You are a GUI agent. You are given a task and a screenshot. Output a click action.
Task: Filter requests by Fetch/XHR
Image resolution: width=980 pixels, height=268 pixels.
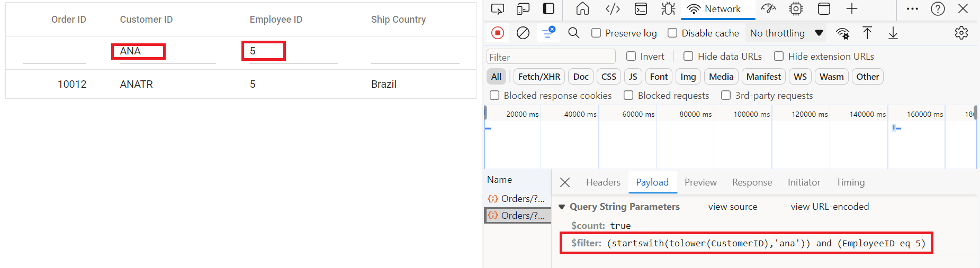(539, 77)
